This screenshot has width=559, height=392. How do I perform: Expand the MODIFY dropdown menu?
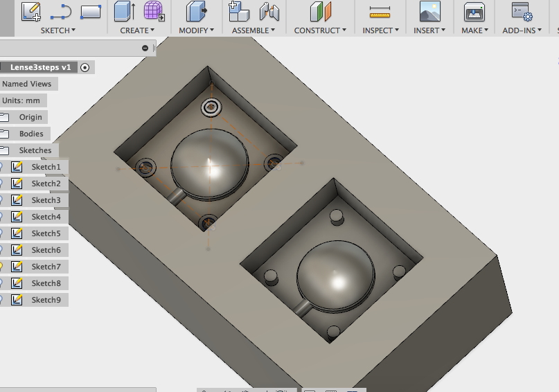[197, 30]
